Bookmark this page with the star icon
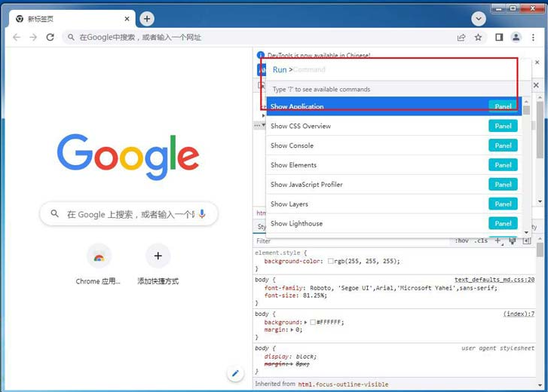Viewport: 548px width, 392px height. pyautogui.click(x=478, y=38)
